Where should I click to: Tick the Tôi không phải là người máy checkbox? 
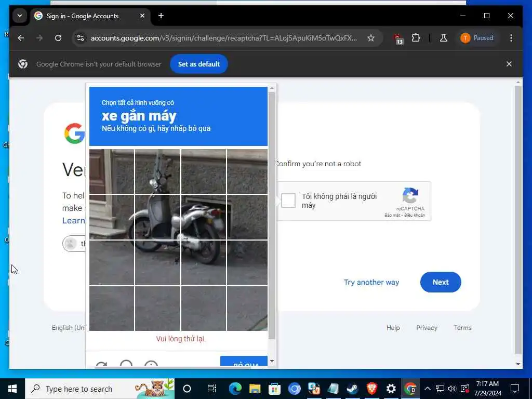pos(288,201)
